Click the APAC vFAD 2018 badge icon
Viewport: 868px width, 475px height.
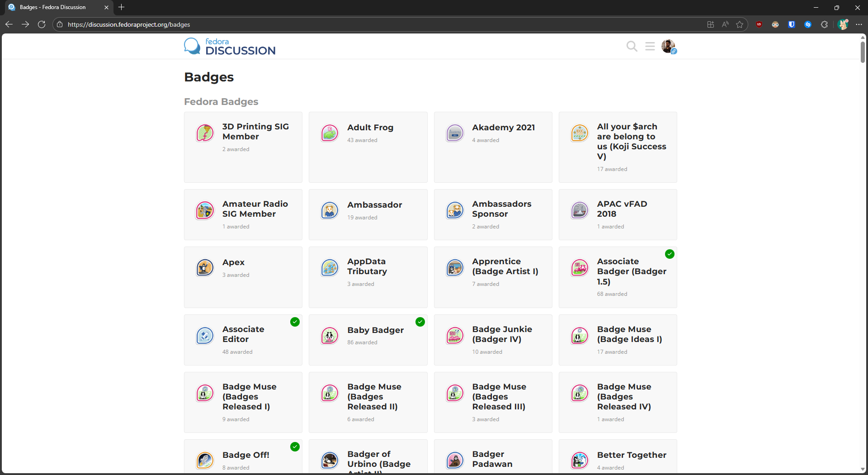coord(580,210)
